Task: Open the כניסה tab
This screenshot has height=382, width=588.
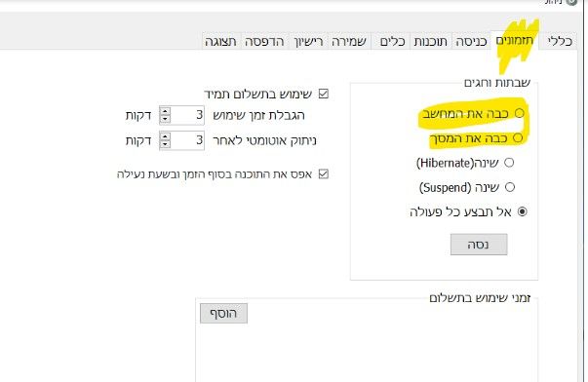Action: [471, 41]
